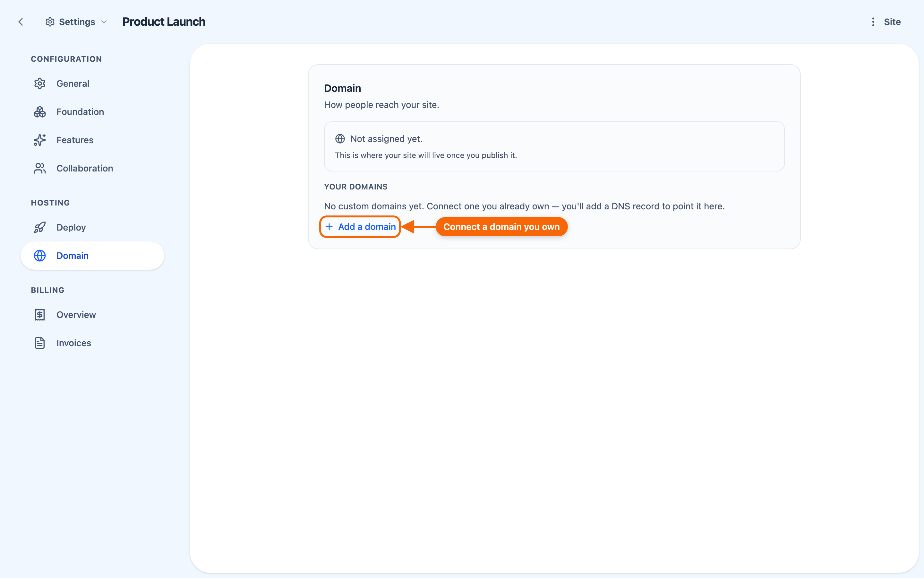Viewport: 924px width, 578px height.
Task: Click the HOSTING section heading
Action: 50,203
